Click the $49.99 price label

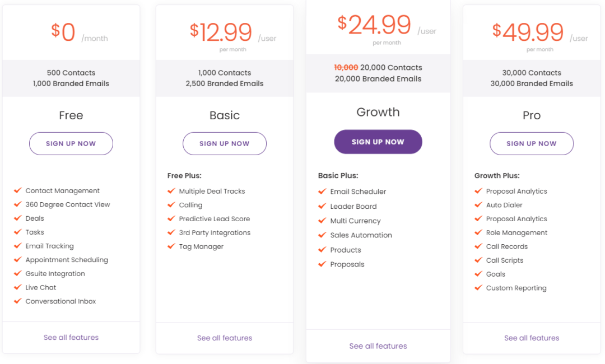point(527,32)
